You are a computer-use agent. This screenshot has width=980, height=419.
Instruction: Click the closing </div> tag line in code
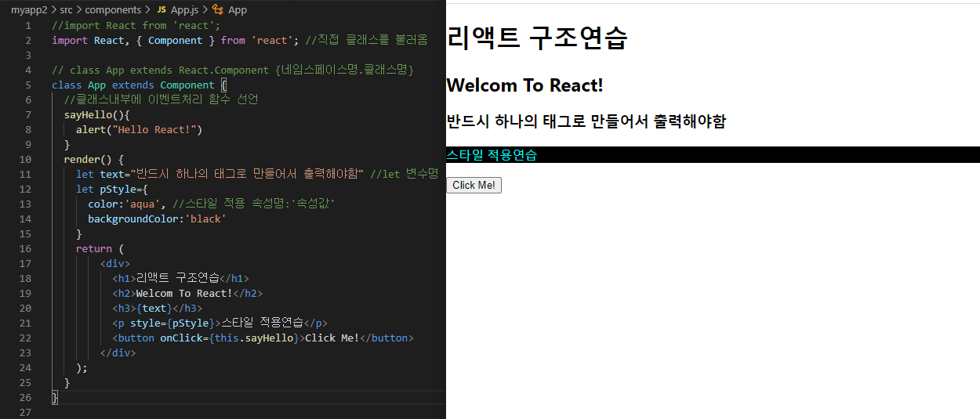coord(118,352)
